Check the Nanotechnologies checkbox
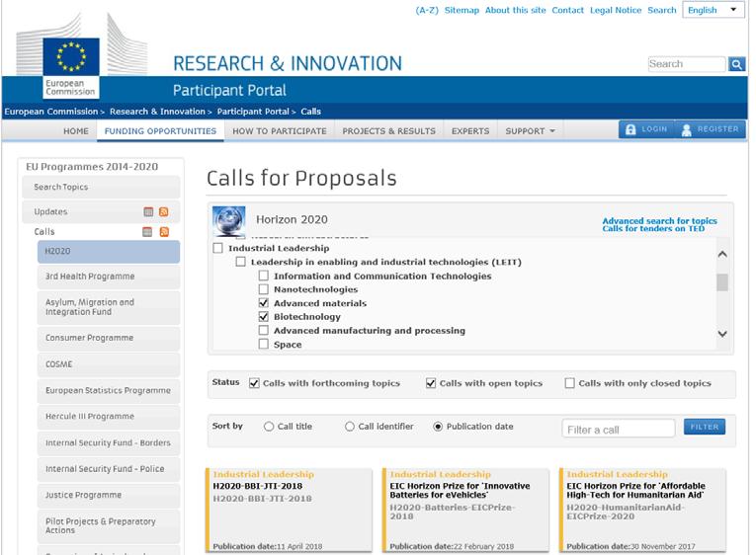Viewport: 756px width, 555px height. click(263, 289)
